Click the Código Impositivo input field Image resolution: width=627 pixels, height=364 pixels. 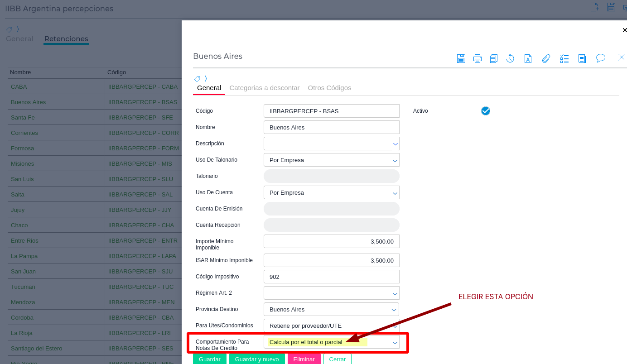click(x=331, y=277)
